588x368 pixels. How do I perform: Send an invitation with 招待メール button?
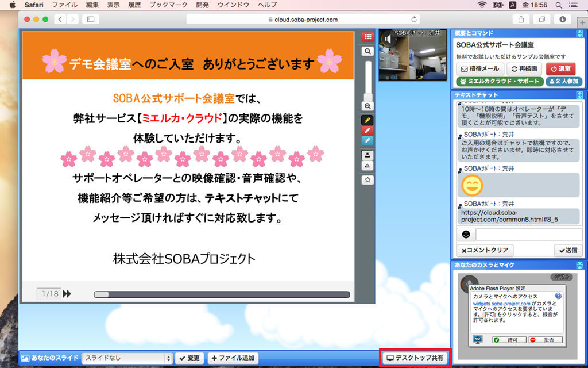tap(480, 69)
